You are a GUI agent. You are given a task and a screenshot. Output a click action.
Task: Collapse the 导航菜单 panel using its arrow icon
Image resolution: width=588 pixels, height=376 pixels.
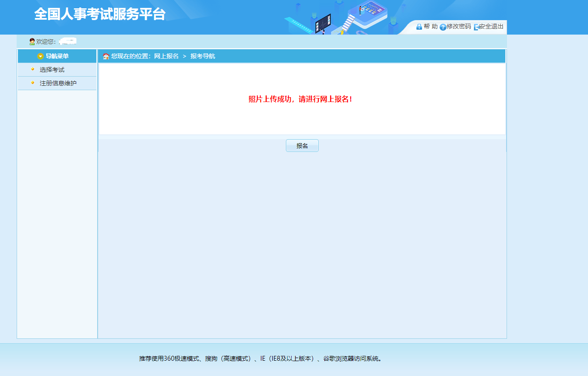[40, 56]
